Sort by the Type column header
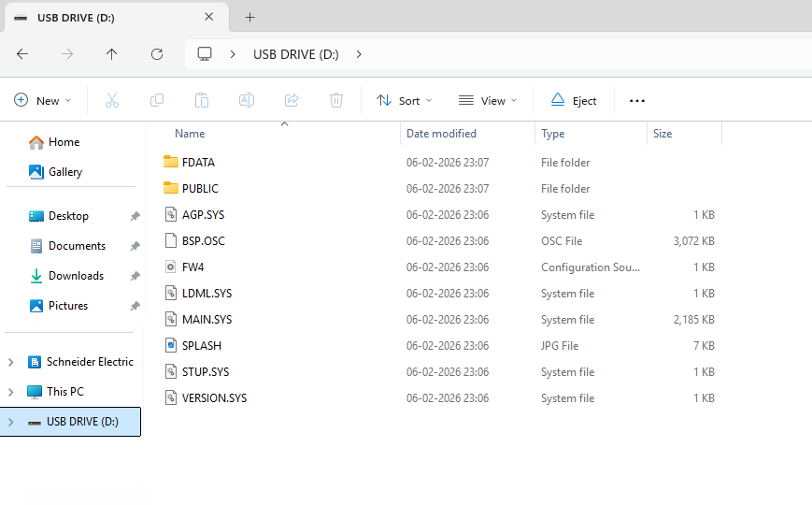Screen dimensions: 812x505 (x=552, y=134)
